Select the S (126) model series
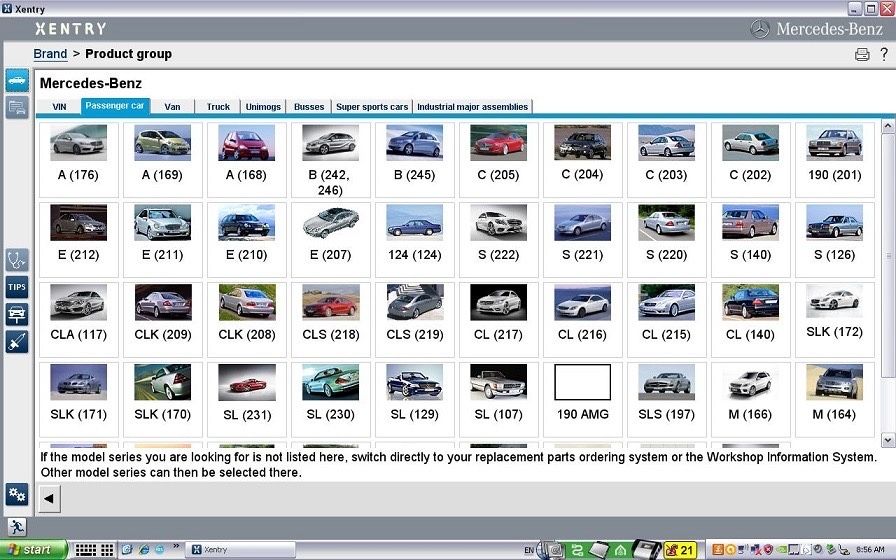The width and height of the screenshot is (896, 560). point(834,239)
